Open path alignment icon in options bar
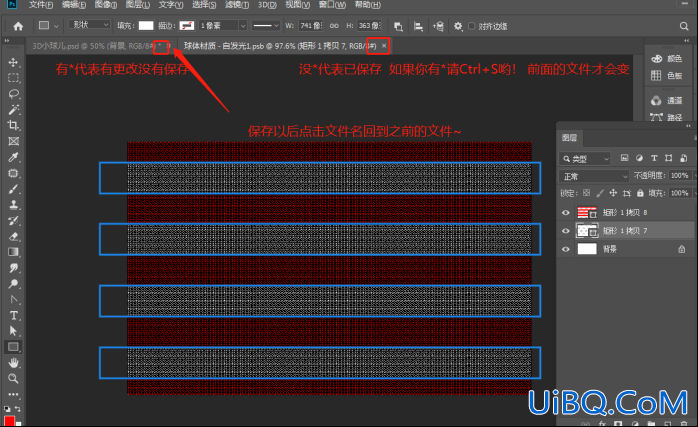 (418, 26)
